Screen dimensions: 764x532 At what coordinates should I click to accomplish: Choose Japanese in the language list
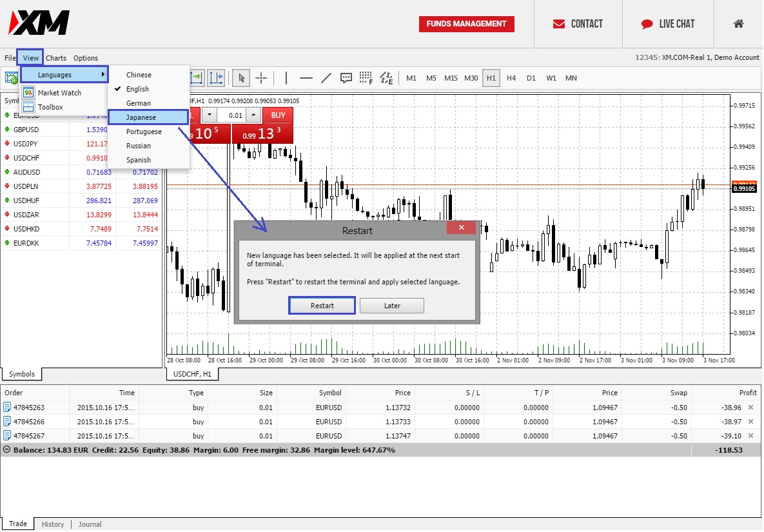[x=148, y=117]
